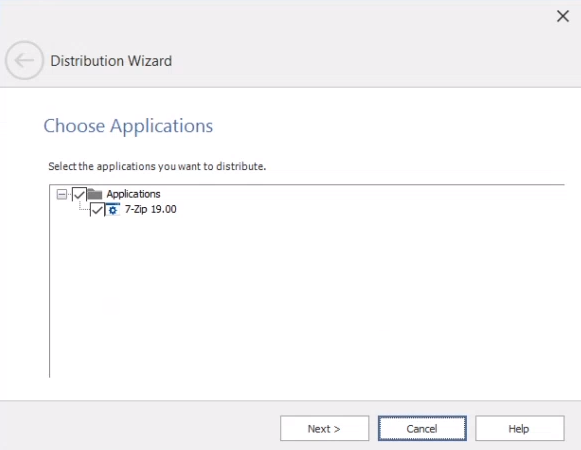The width and height of the screenshot is (581, 450).
Task: Select the Applications tree label
Action: pos(133,194)
